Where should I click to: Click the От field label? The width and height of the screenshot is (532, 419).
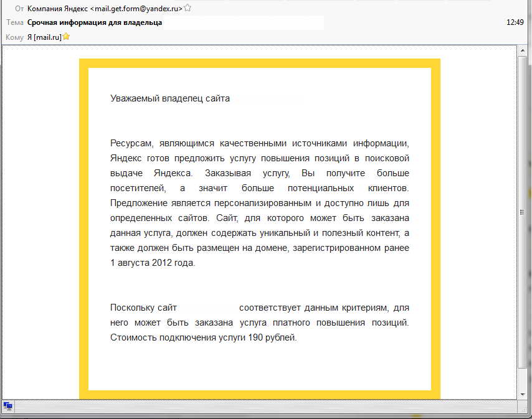point(19,9)
